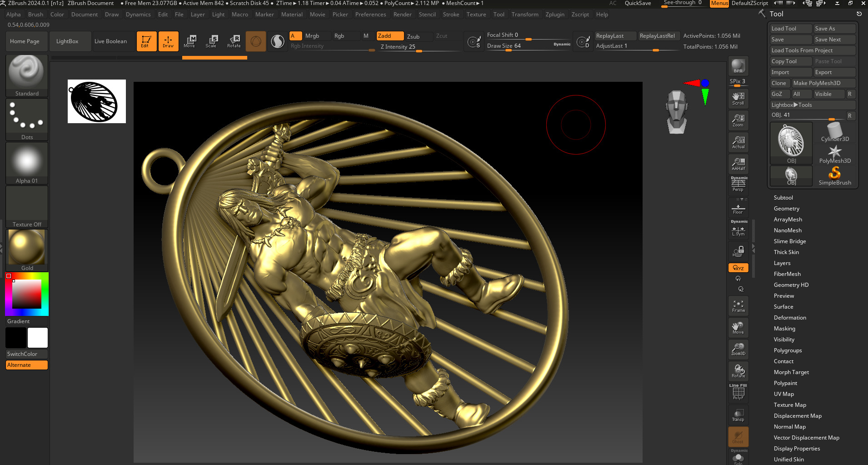Toggle Ghost transparency mode
Viewport: 868px width, 465px height.
click(738, 437)
